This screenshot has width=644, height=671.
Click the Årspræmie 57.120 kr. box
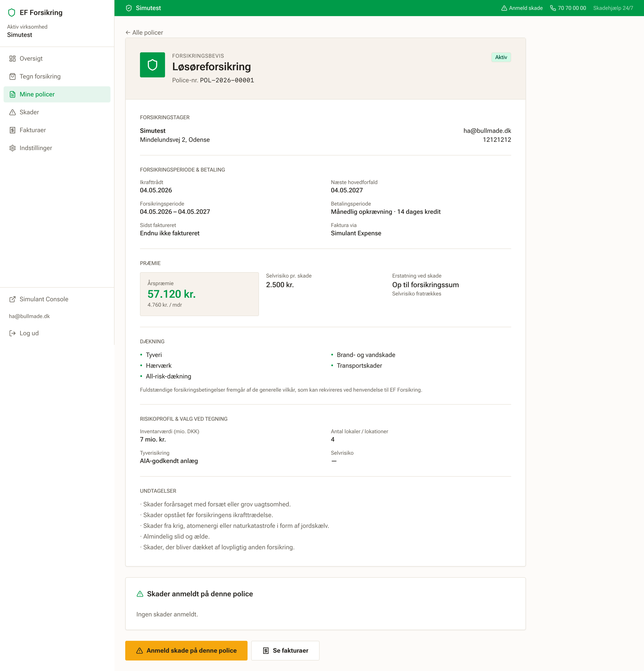tap(199, 294)
